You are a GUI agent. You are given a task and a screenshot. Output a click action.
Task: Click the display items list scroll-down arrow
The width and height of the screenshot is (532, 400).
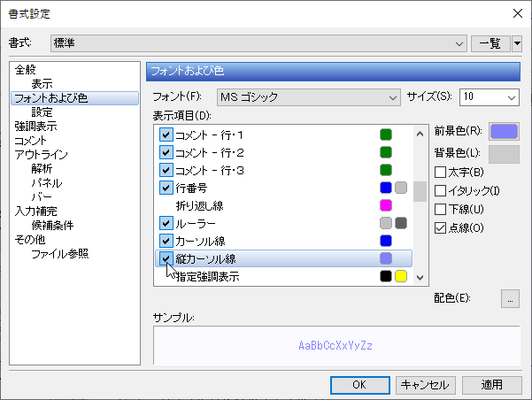click(x=420, y=278)
